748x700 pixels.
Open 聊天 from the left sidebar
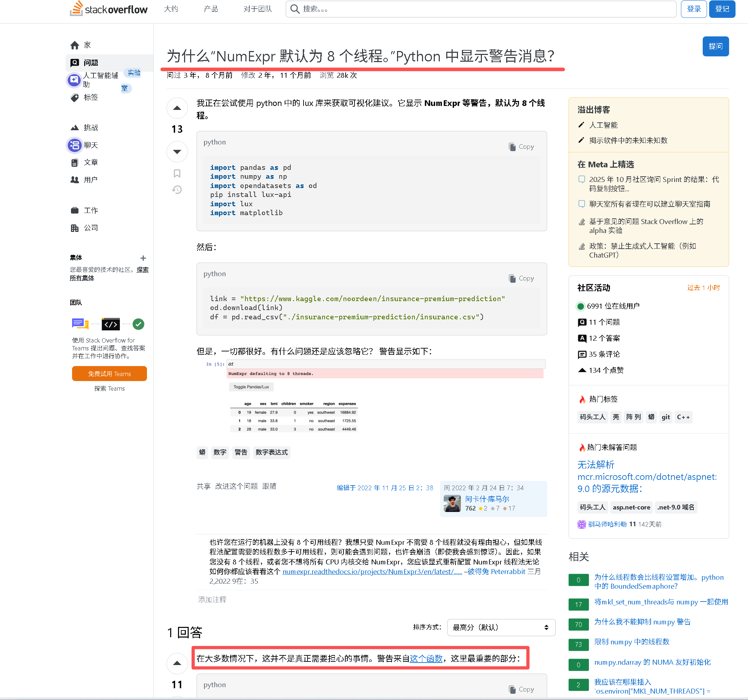[x=90, y=145]
